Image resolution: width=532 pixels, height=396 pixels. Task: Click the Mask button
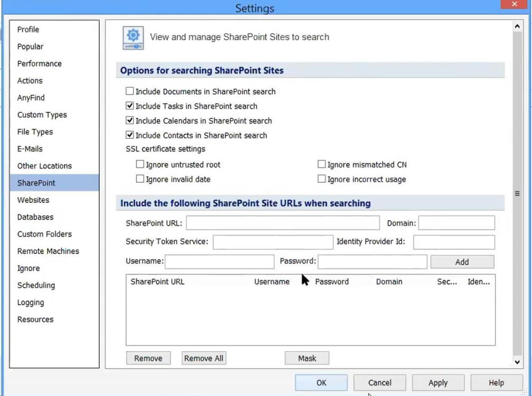(x=307, y=358)
